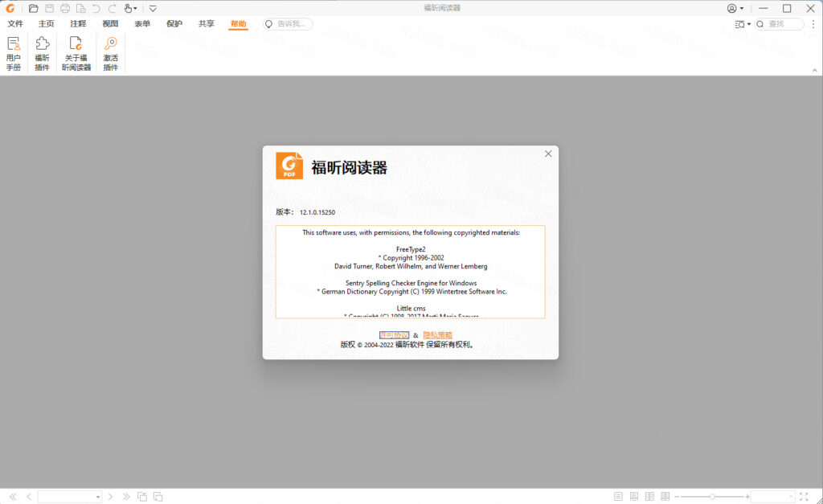Toggle full screen mode icon
823x504 pixels.
pos(804,497)
